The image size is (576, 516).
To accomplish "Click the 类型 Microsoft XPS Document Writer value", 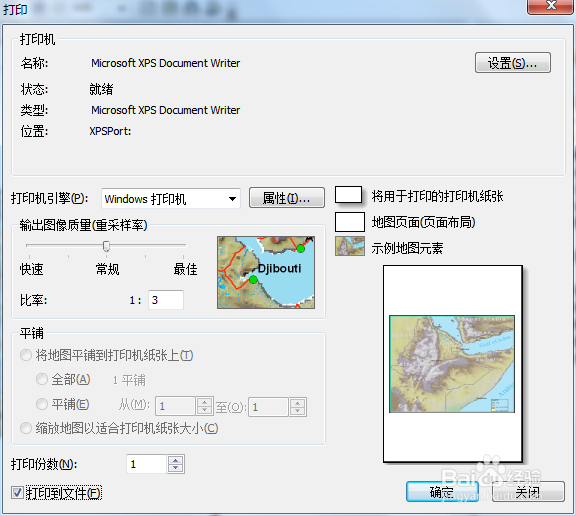I will click(x=165, y=110).
